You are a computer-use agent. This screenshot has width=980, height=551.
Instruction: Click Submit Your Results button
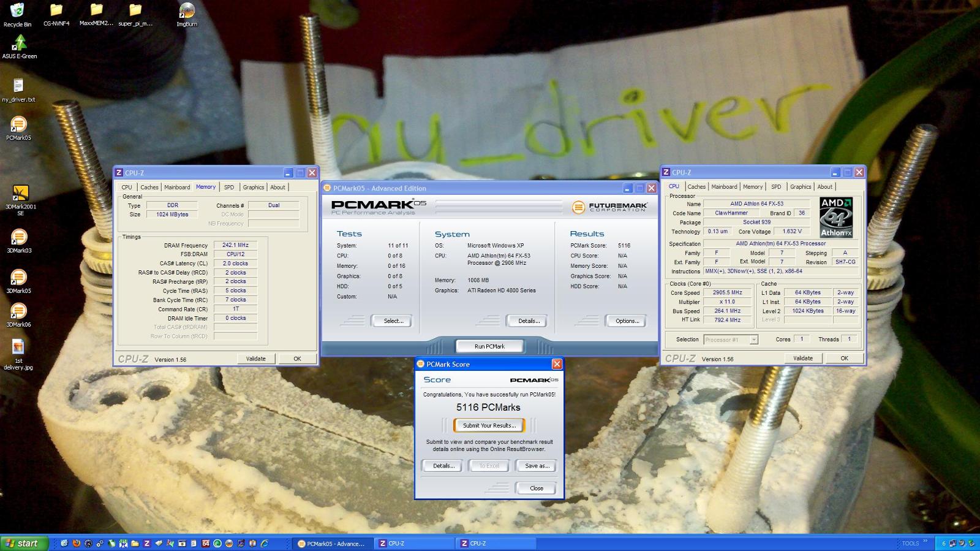pyautogui.click(x=489, y=425)
